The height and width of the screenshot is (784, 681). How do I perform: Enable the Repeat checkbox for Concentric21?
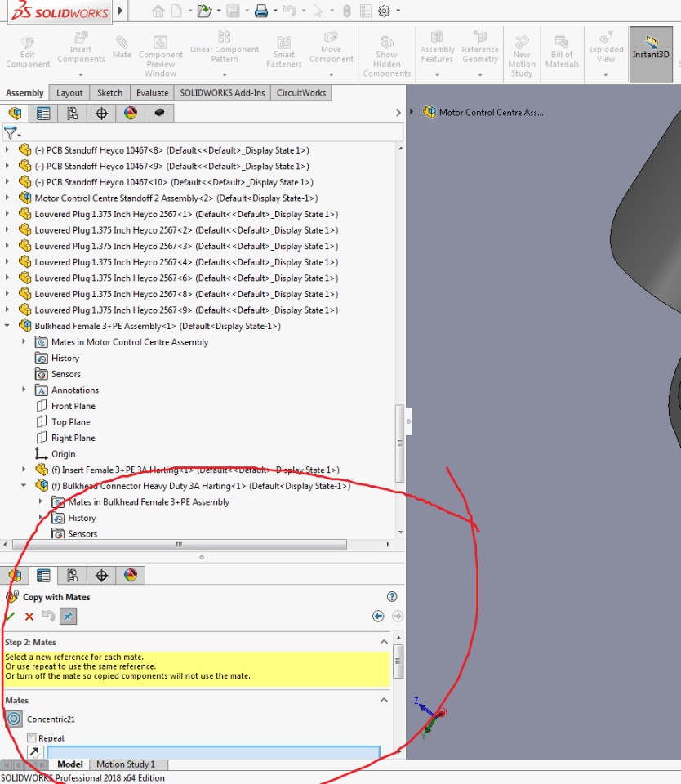point(32,738)
